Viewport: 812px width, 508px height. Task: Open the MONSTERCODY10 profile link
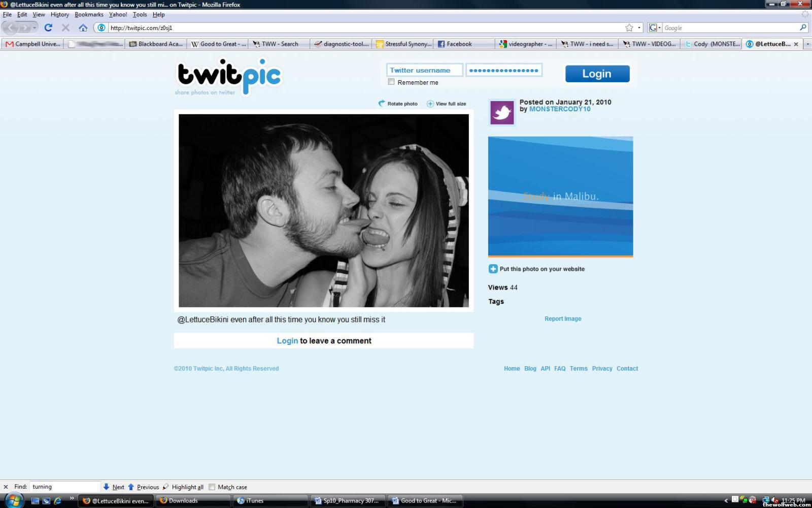(x=560, y=109)
